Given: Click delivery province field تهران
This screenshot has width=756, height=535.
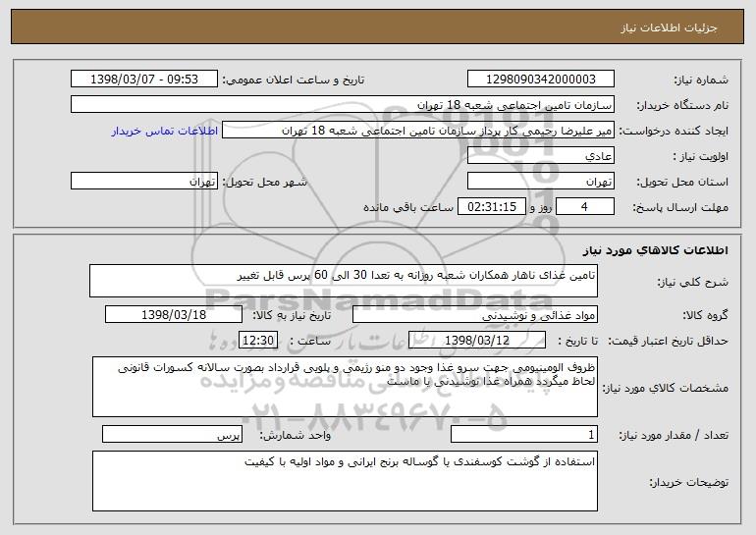Looking at the screenshot, I should click(540, 182).
